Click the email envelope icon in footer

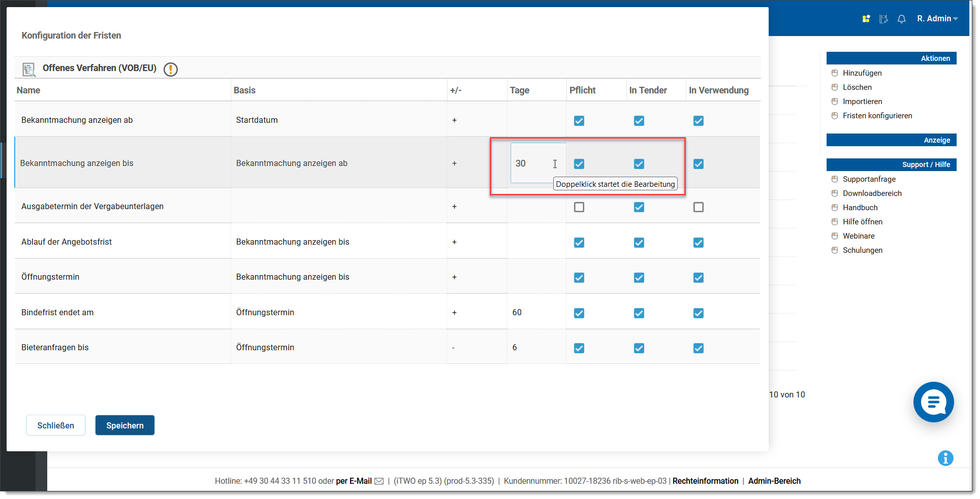pos(379,481)
